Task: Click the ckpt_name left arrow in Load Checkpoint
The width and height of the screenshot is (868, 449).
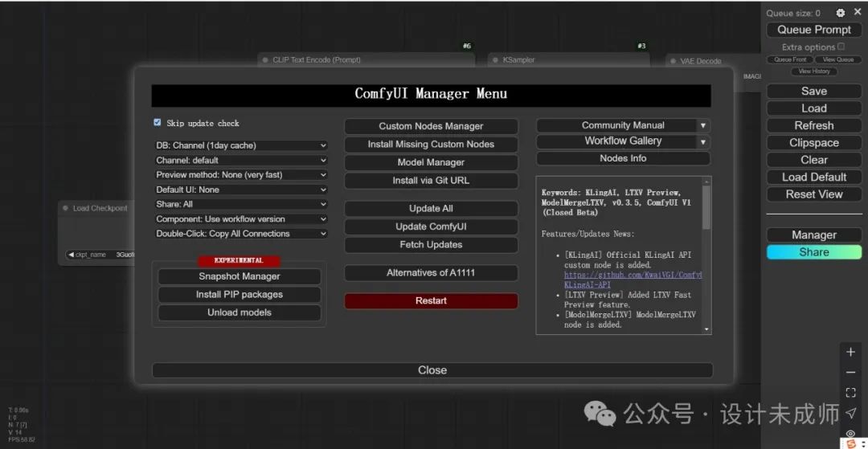Action: (x=70, y=255)
